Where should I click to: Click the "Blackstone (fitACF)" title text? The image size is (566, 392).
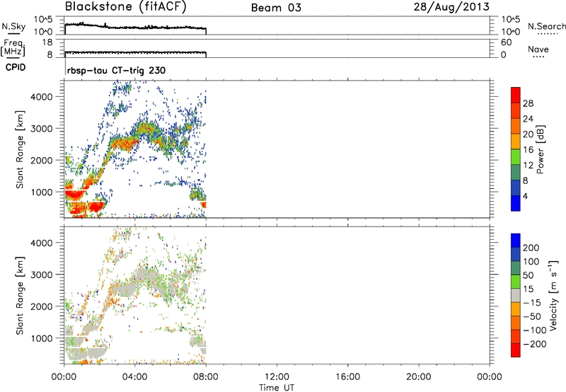tap(125, 7)
